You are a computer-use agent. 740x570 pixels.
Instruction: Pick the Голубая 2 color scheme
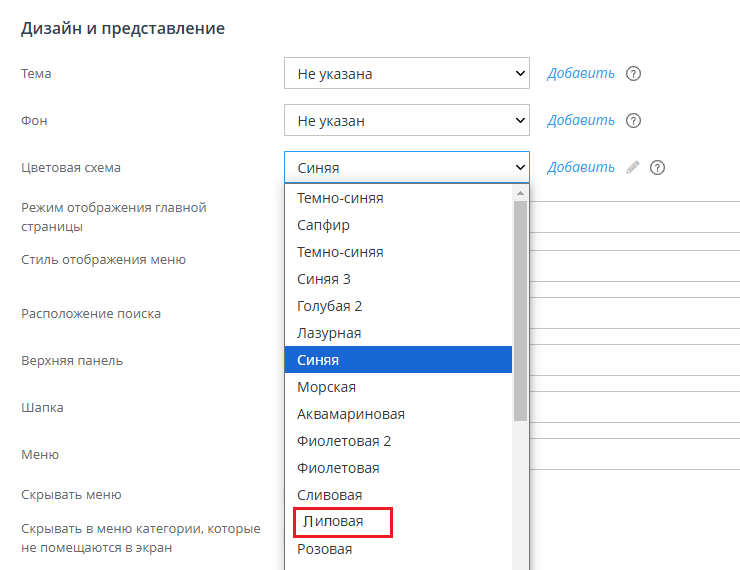pyautogui.click(x=330, y=306)
